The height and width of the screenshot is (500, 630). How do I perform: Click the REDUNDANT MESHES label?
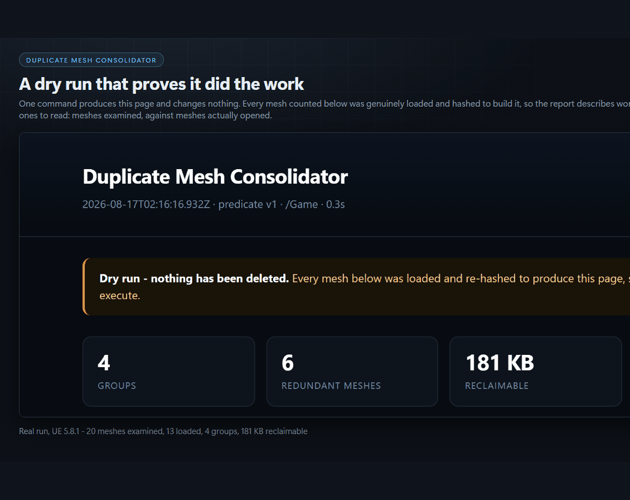point(331,385)
